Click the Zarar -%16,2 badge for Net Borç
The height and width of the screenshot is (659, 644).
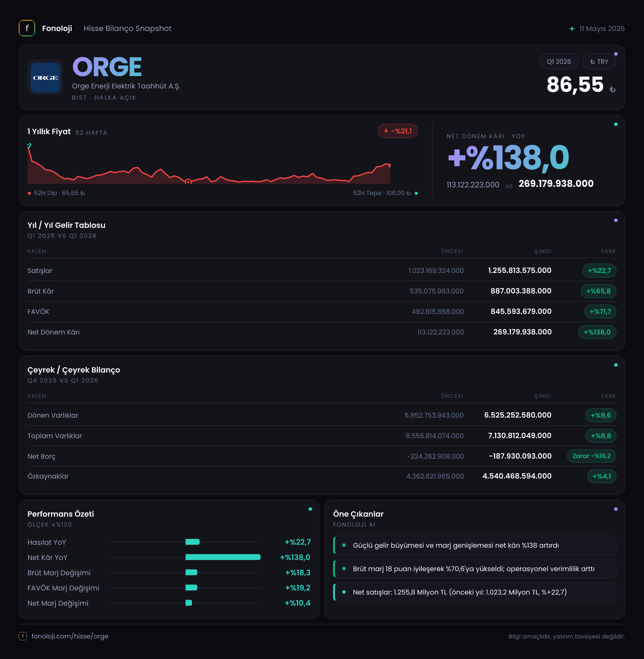(x=592, y=456)
